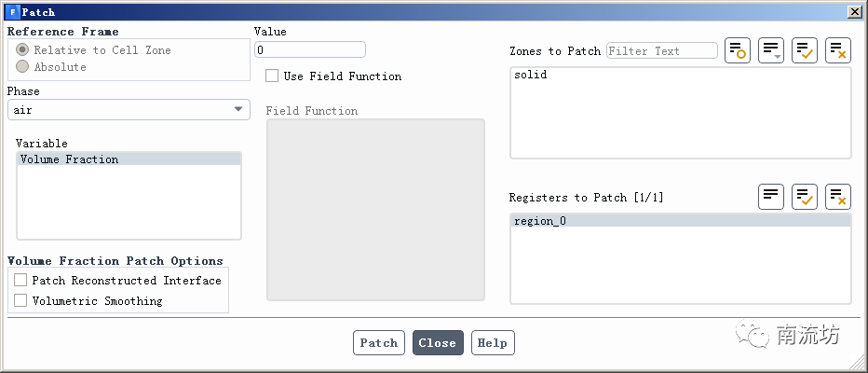
Task: Deselect all registers in Registers to Patch
Action: click(838, 197)
